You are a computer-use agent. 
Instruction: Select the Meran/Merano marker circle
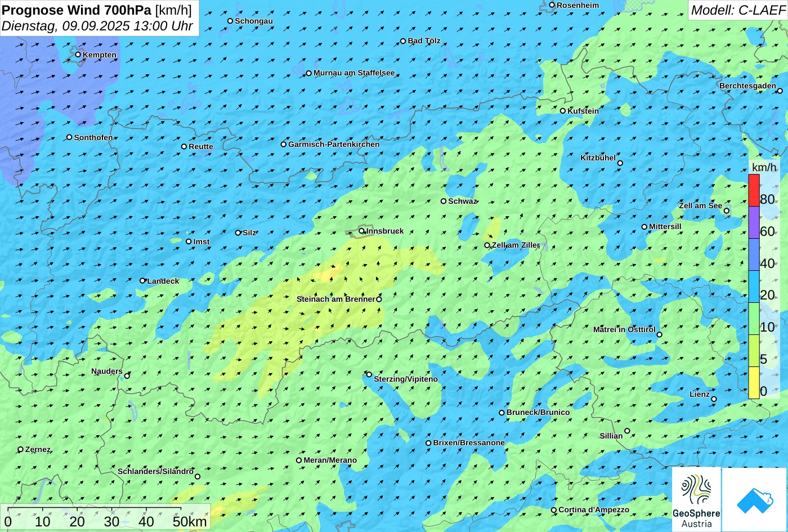[x=299, y=460]
